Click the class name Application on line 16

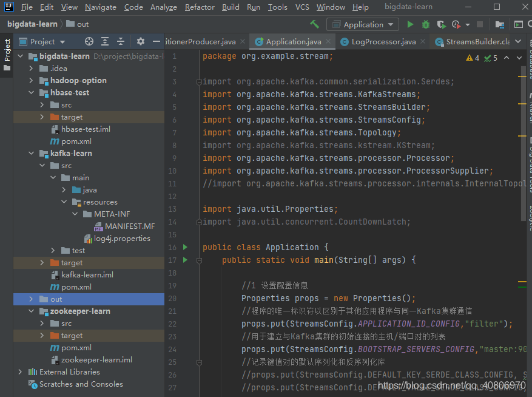(292, 247)
